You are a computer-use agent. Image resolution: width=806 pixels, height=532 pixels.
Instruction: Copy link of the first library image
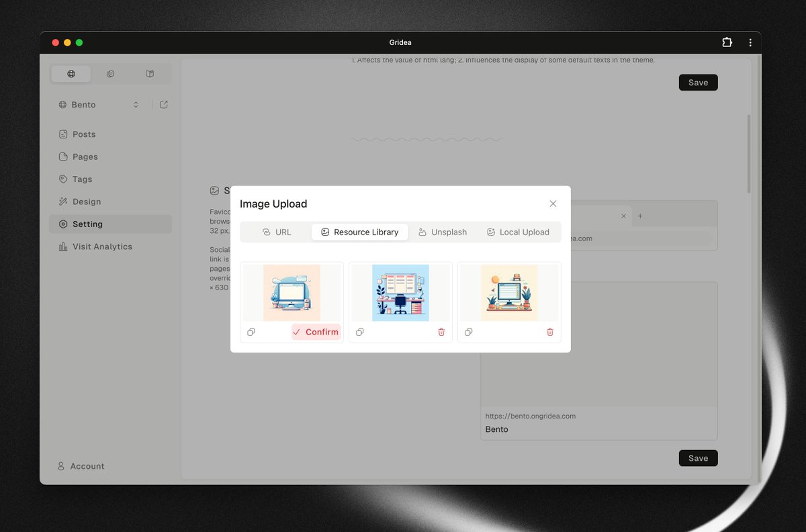[251, 332]
